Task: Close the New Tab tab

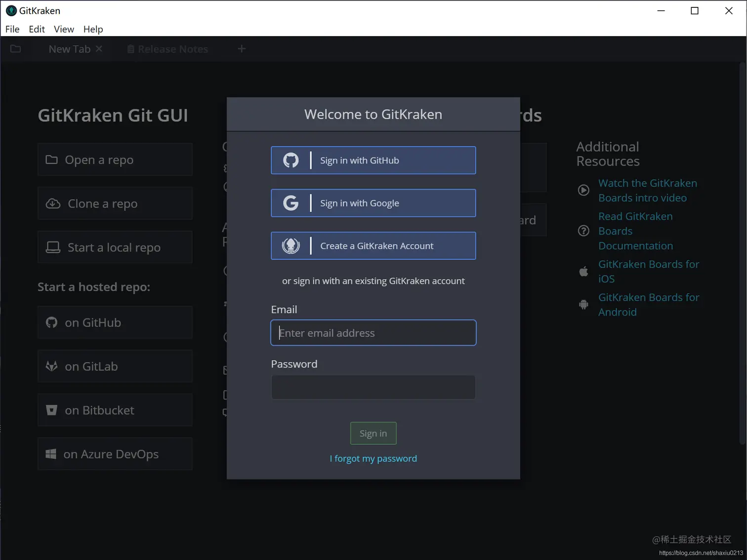Action: 99,48
